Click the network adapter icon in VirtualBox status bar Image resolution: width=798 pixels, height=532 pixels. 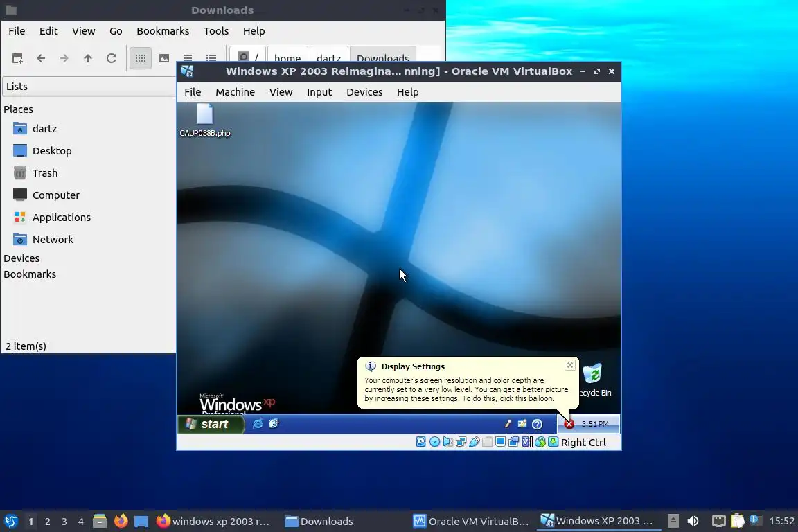pyautogui.click(x=461, y=442)
